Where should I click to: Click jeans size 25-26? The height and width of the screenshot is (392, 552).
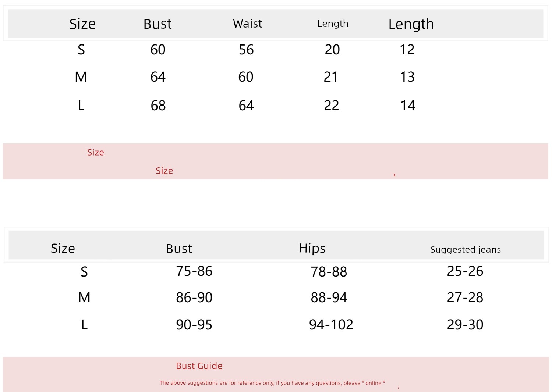click(x=465, y=271)
